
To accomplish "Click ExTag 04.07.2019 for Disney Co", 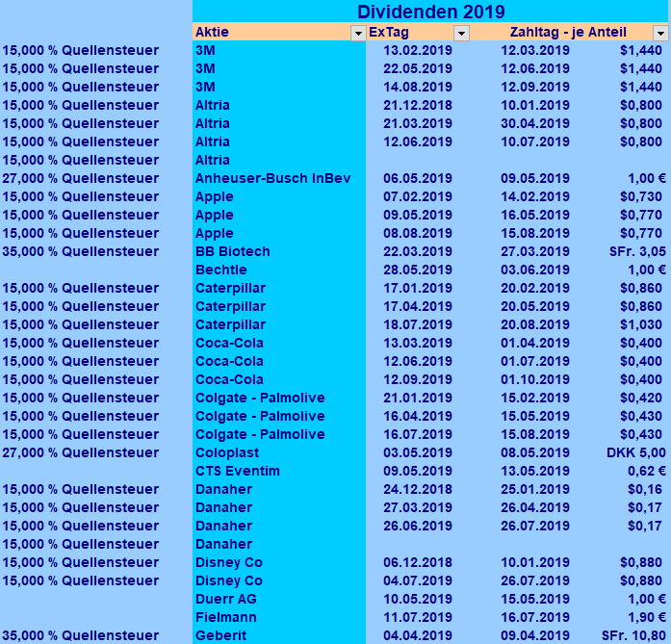I will [x=417, y=581].
